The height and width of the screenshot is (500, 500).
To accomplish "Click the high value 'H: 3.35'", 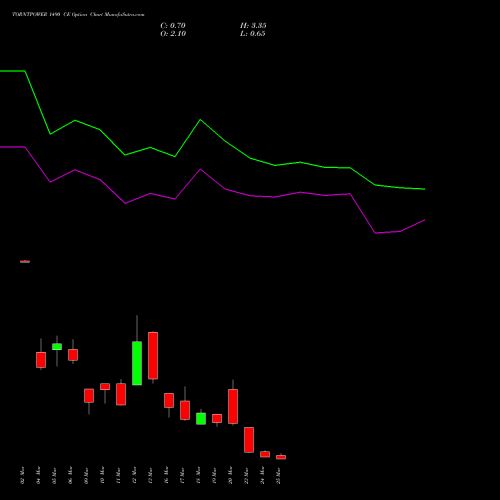I will pos(253,26).
